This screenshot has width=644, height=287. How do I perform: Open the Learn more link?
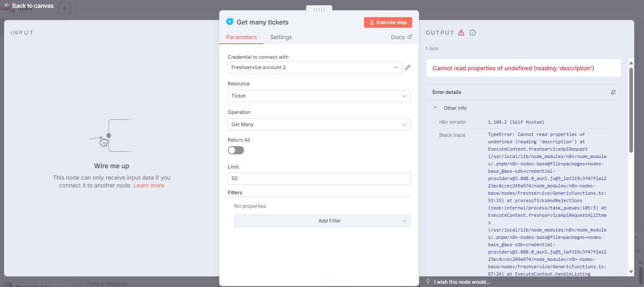pos(149,185)
